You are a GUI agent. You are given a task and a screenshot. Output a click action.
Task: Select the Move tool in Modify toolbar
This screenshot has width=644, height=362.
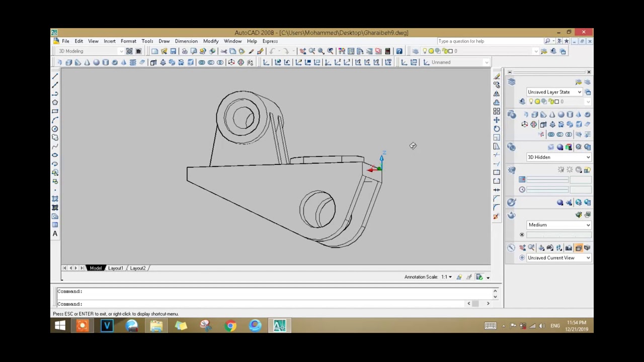click(497, 120)
